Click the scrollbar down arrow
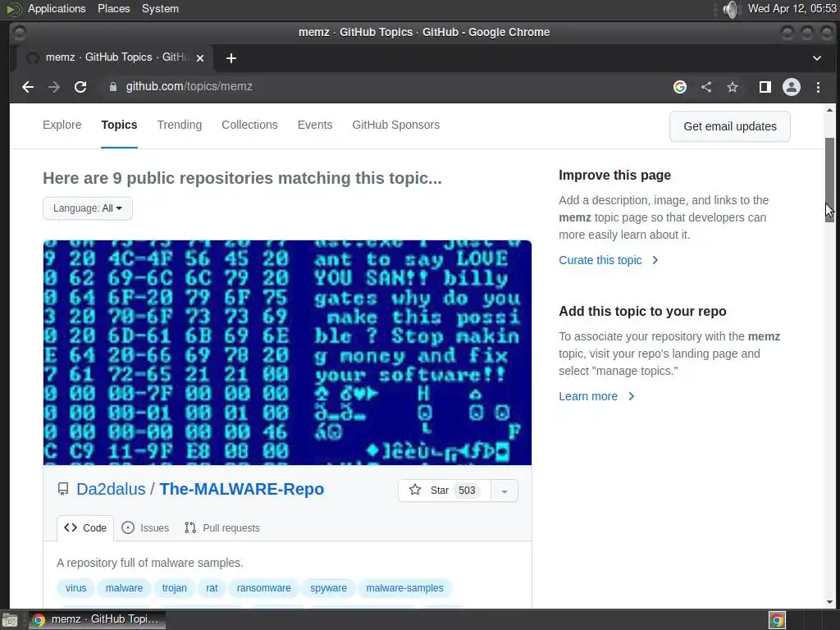Image resolution: width=840 pixels, height=630 pixels. point(829,602)
